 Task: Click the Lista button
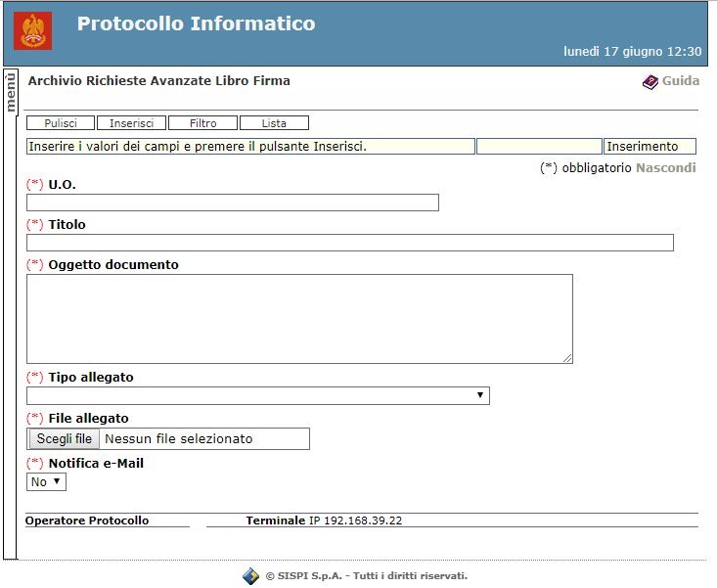click(x=274, y=123)
